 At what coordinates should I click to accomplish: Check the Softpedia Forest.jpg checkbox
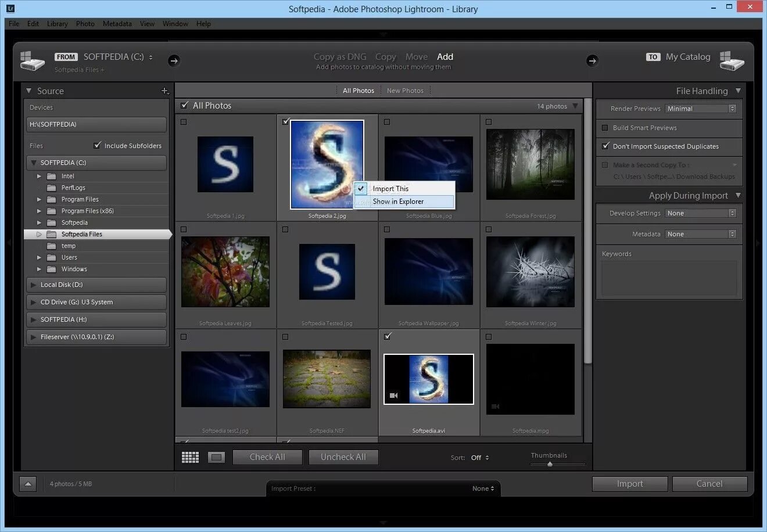click(489, 122)
